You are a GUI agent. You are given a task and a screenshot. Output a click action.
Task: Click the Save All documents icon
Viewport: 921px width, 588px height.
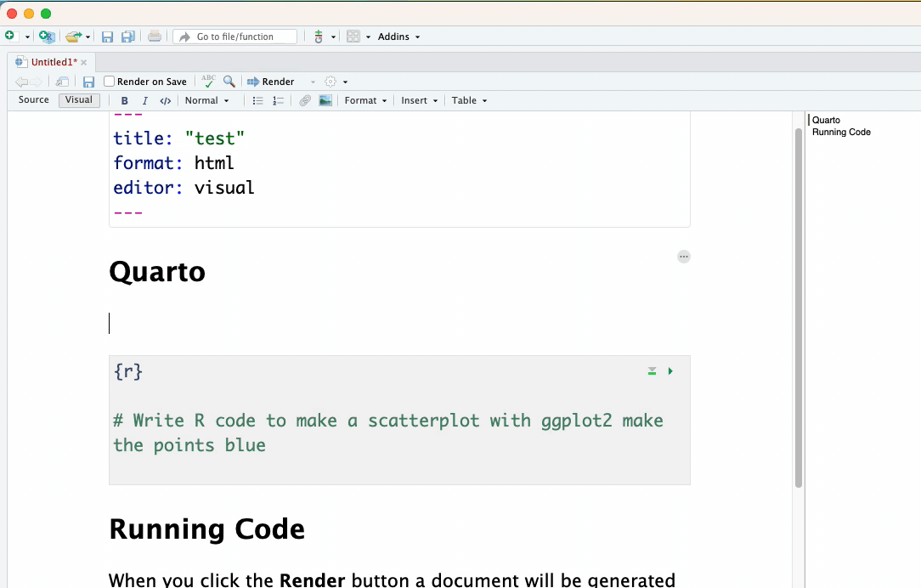(128, 37)
